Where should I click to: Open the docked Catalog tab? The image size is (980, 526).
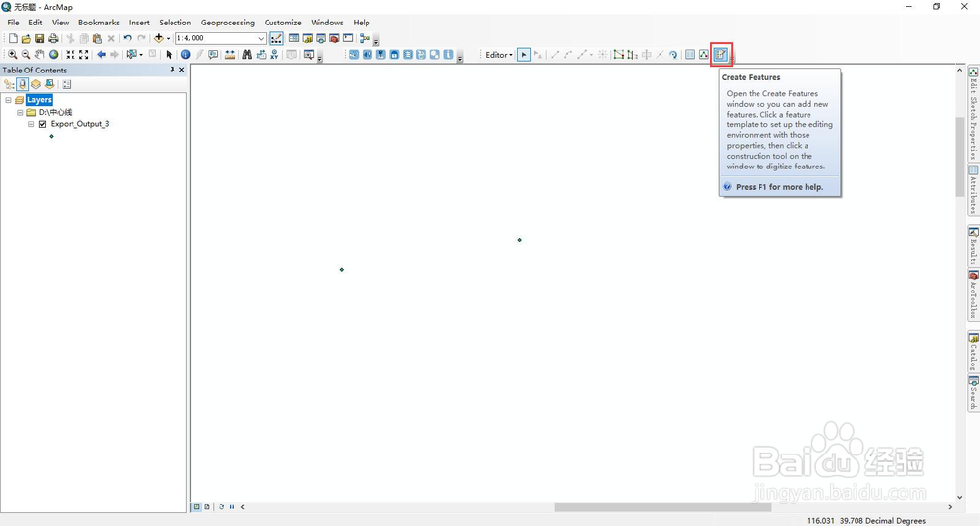pos(974,353)
